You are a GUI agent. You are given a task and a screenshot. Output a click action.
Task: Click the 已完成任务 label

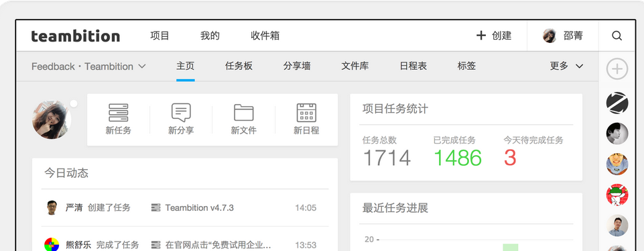454,140
